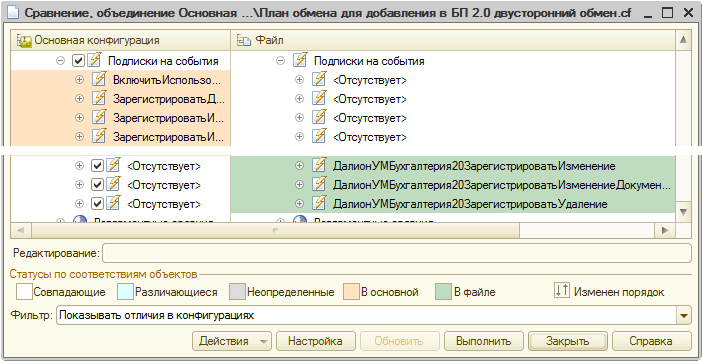The width and height of the screenshot is (702, 361).
Task: Open the Фильтр dropdown list
Action: tap(684, 316)
